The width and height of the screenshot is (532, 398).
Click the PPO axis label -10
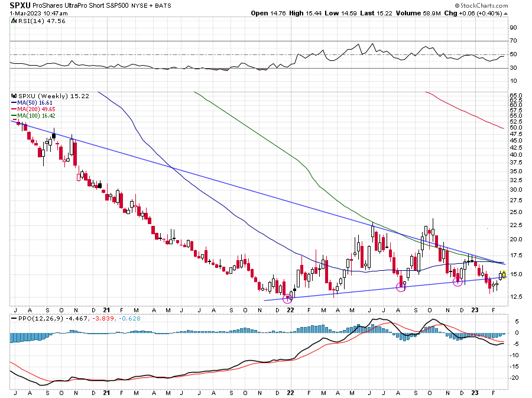click(514, 355)
